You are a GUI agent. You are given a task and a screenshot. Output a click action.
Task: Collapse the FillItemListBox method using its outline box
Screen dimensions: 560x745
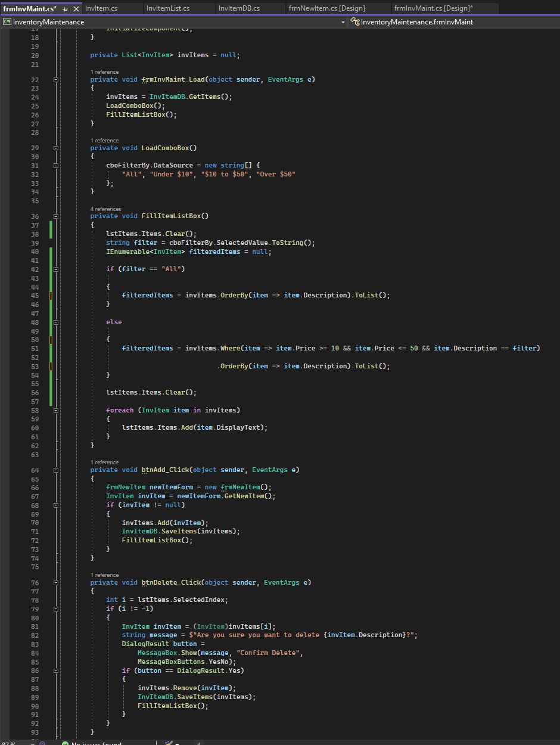point(55,216)
